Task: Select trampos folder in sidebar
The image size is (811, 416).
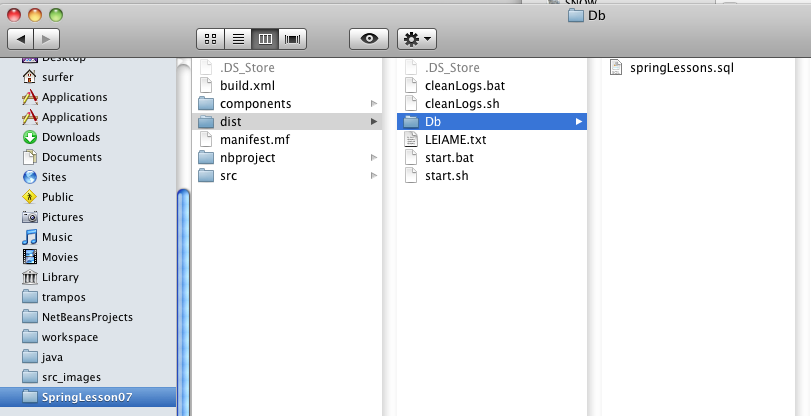Action: point(88,297)
